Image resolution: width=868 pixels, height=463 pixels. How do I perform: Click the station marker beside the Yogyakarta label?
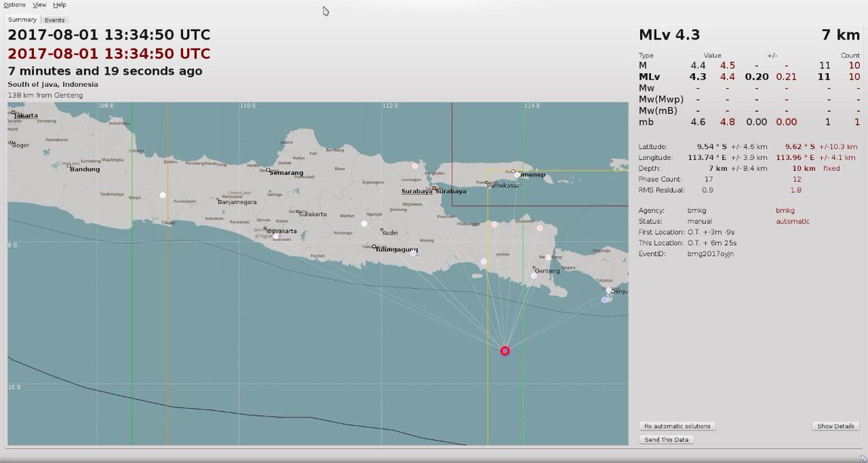pyautogui.click(x=276, y=236)
